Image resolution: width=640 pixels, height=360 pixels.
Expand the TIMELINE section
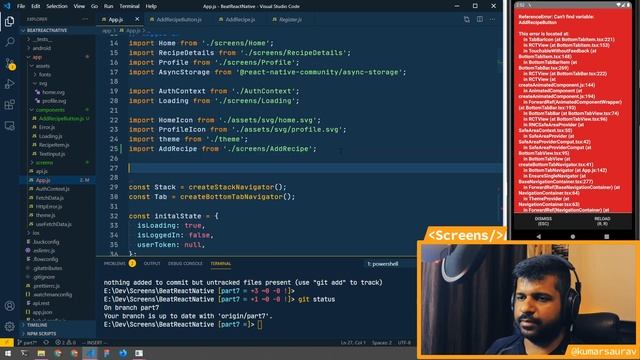(37, 325)
